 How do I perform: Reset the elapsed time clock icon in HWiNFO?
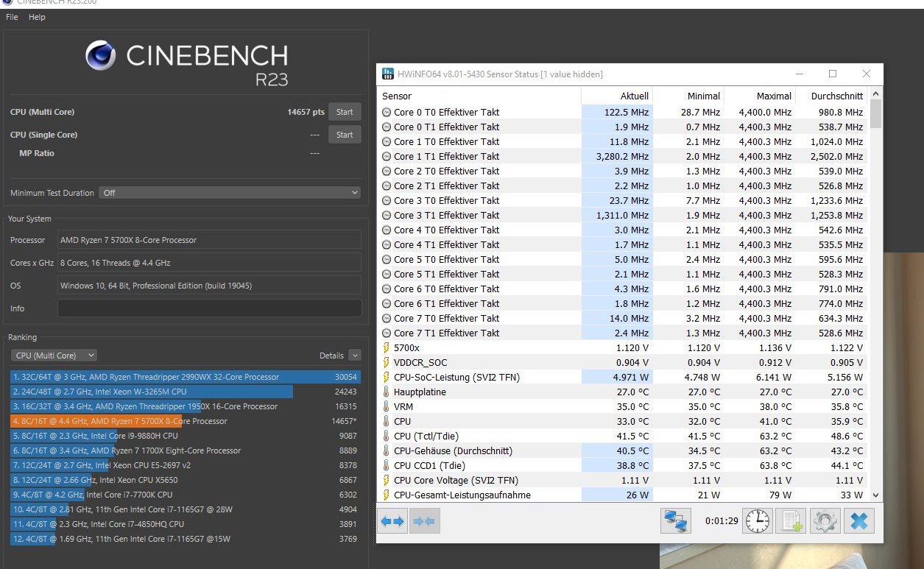pyautogui.click(x=757, y=521)
